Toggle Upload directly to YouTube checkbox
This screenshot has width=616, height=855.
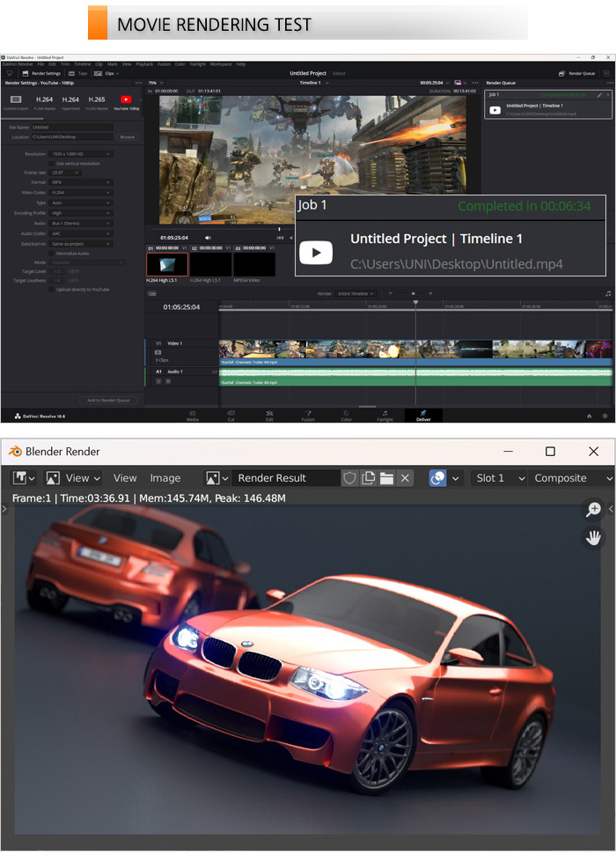pos(52,290)
